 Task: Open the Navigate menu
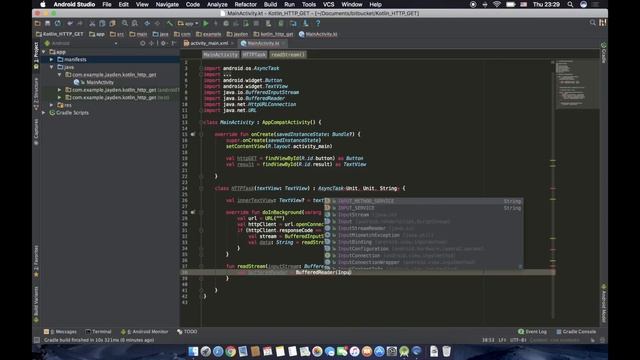coord(167,4)
